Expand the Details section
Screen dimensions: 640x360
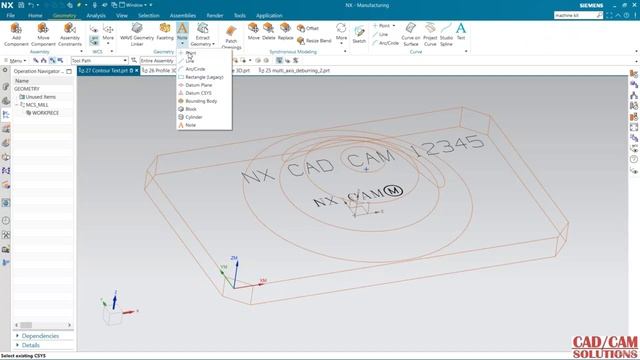[31, 345]
